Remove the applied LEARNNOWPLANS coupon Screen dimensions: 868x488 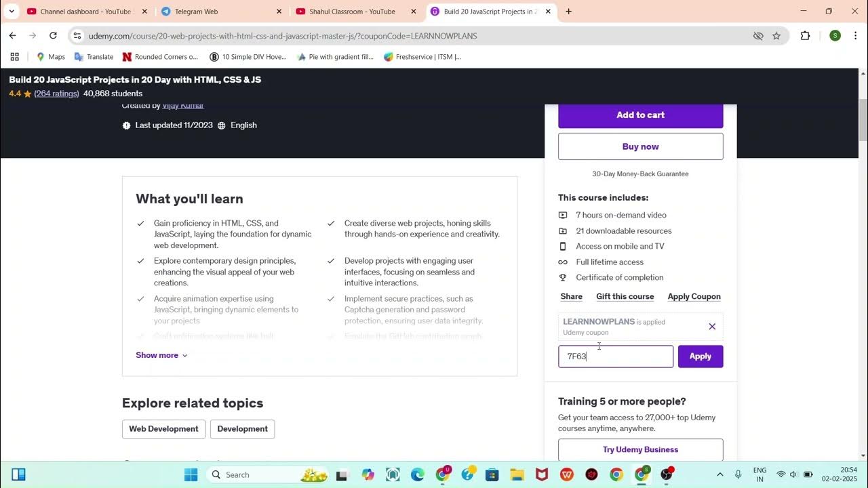(712, 327)
